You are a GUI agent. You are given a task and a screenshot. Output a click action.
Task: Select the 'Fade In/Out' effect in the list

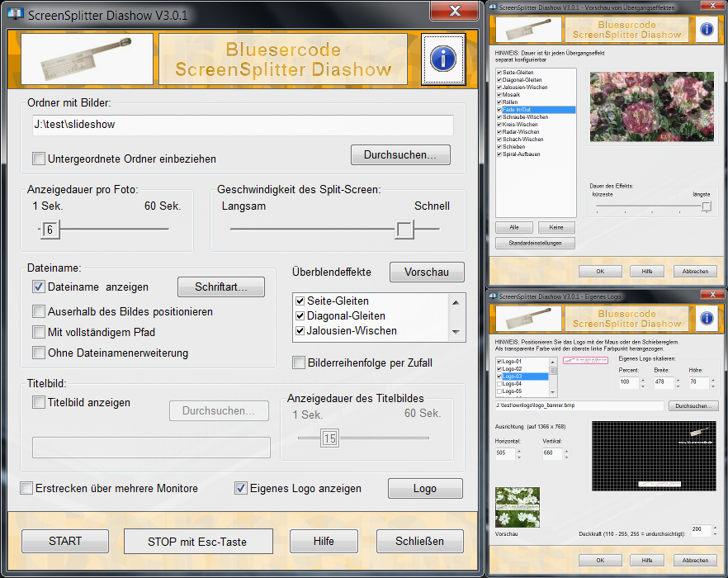520,109
